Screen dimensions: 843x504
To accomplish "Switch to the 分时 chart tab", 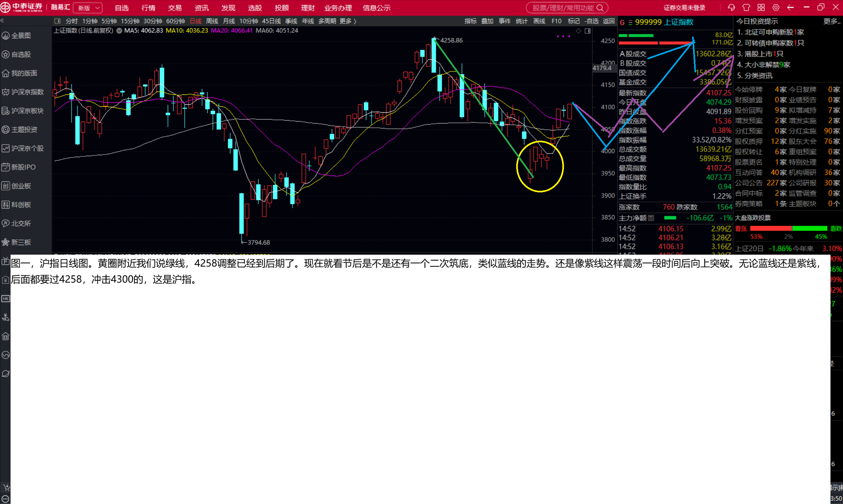I will (72, 21).
